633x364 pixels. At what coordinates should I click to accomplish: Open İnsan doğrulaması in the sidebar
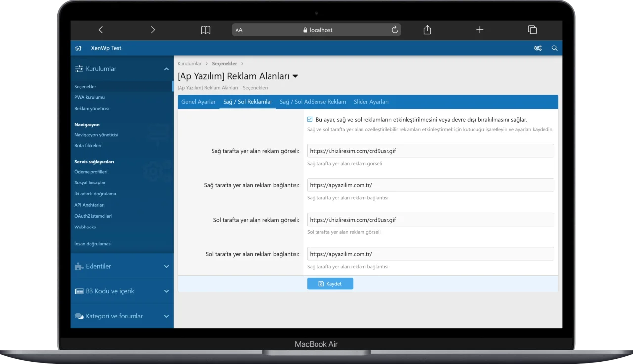coord(93,244)
